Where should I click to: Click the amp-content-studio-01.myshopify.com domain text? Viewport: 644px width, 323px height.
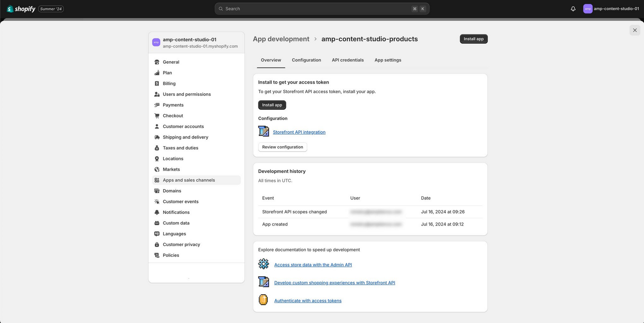[x=200, y=46]
